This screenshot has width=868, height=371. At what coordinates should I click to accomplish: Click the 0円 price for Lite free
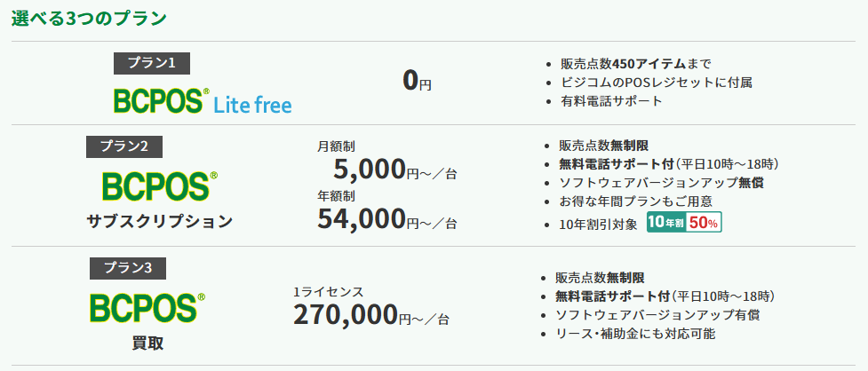pyautogui.click(x=417, y=82)
